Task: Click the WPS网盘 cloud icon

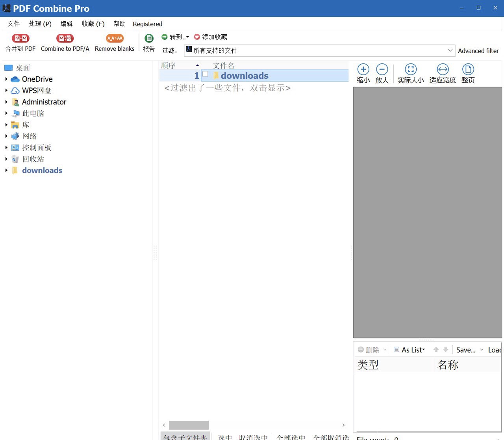Action: tap(15, 91)
